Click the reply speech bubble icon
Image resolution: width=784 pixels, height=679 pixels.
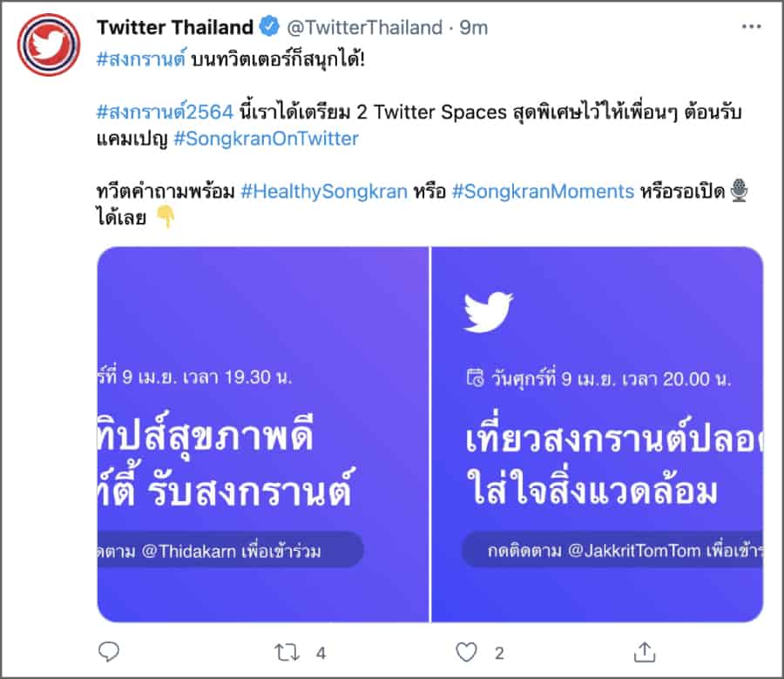(x=108, y=651)
